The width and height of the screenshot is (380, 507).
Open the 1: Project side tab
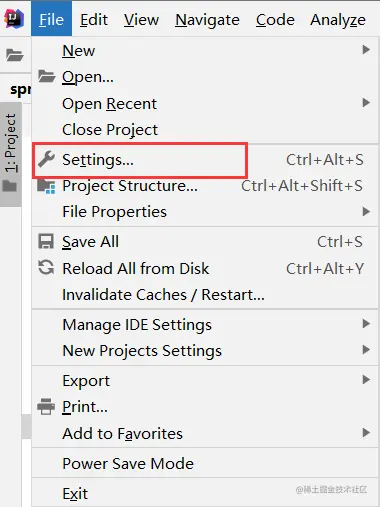click(11, 154)
